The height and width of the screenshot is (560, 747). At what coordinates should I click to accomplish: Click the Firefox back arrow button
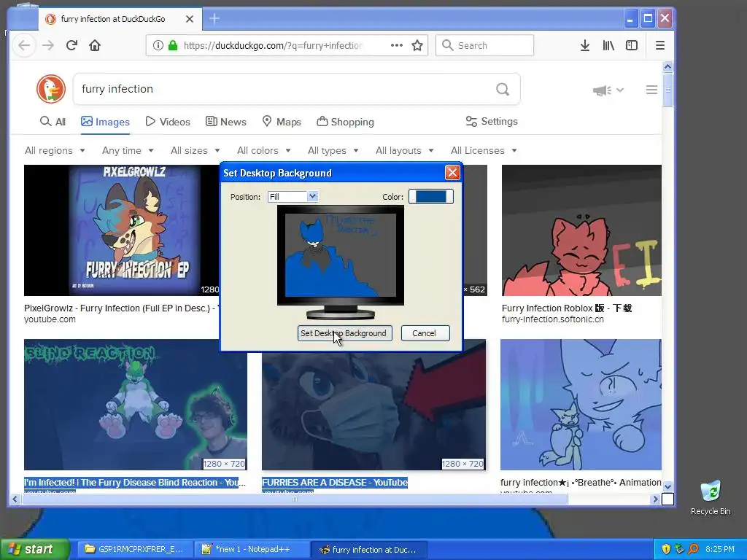pyautogui.click(x=24, y=45)
